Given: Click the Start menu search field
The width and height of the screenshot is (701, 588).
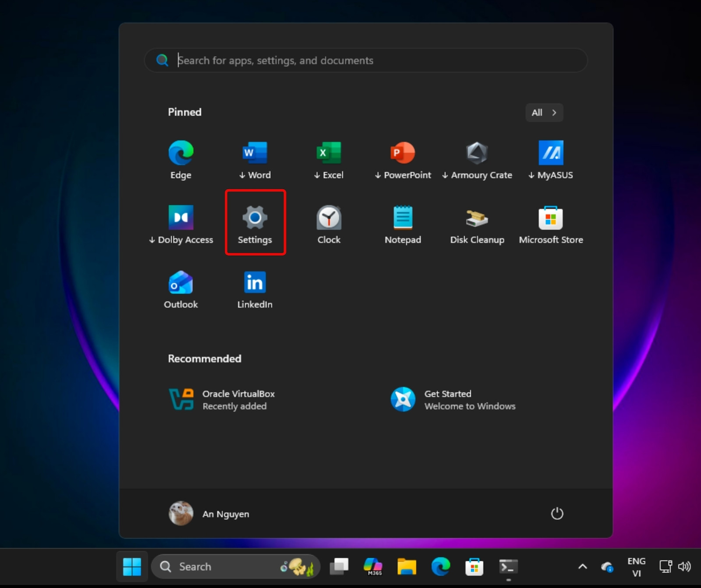Looking at the screenshot, I should pyautogui.click(x=366, y=60).
